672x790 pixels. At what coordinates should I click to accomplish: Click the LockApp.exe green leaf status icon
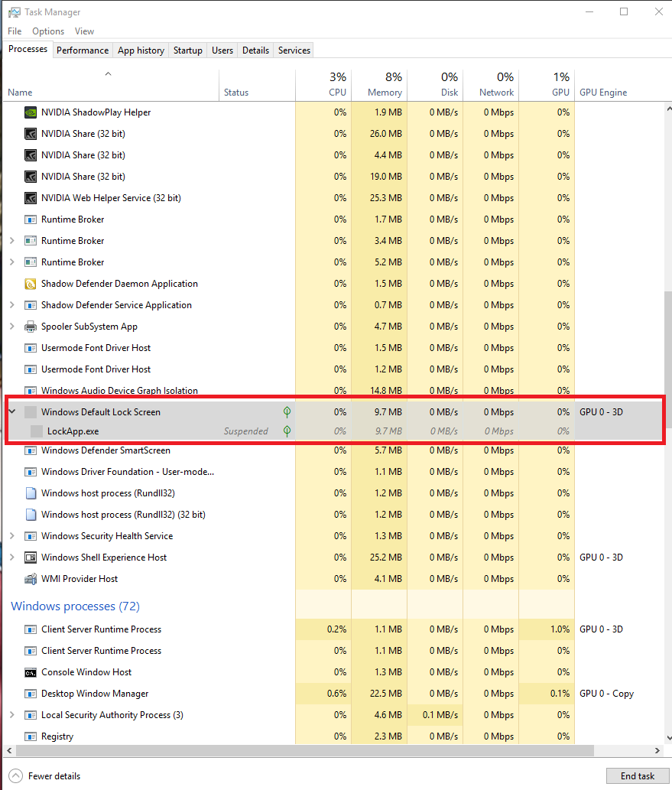click(287, 431)
